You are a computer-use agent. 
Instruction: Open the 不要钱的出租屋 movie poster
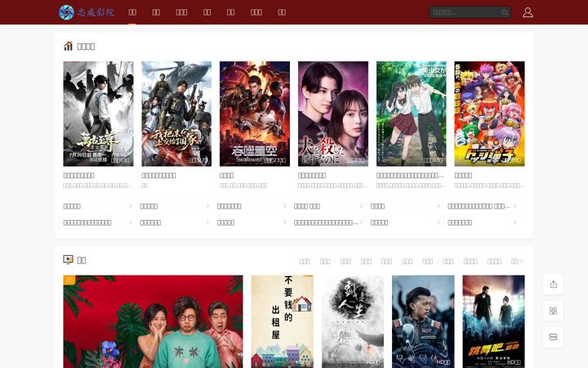[x=283, y=322]
